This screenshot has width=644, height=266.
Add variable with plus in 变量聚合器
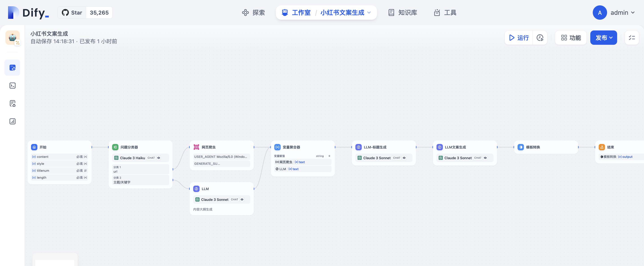[329, 156]
